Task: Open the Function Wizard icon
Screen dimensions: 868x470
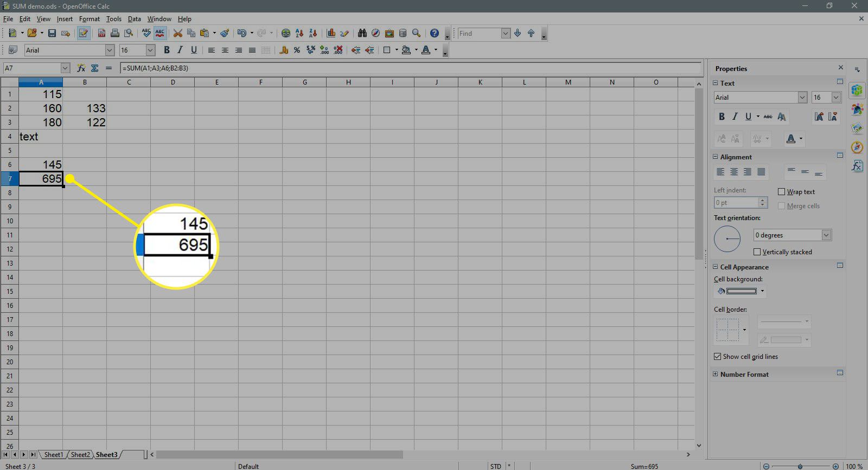Action: click(x=81, y=68)
